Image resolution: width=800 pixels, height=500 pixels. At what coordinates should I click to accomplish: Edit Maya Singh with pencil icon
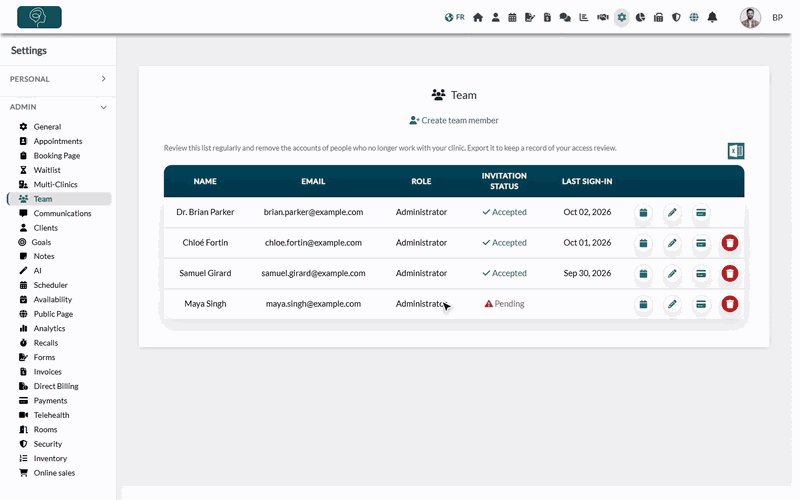coord(672,305)
